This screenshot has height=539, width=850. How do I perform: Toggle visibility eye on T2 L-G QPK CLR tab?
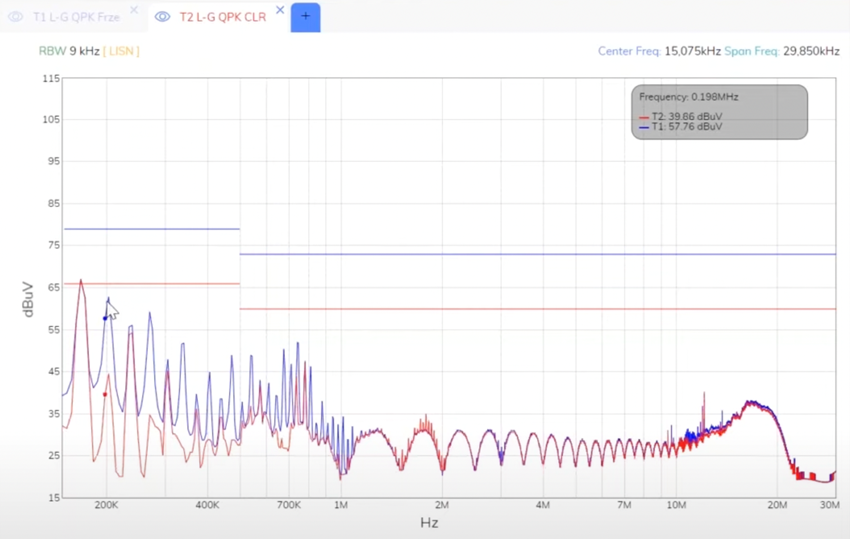(162, 17)
